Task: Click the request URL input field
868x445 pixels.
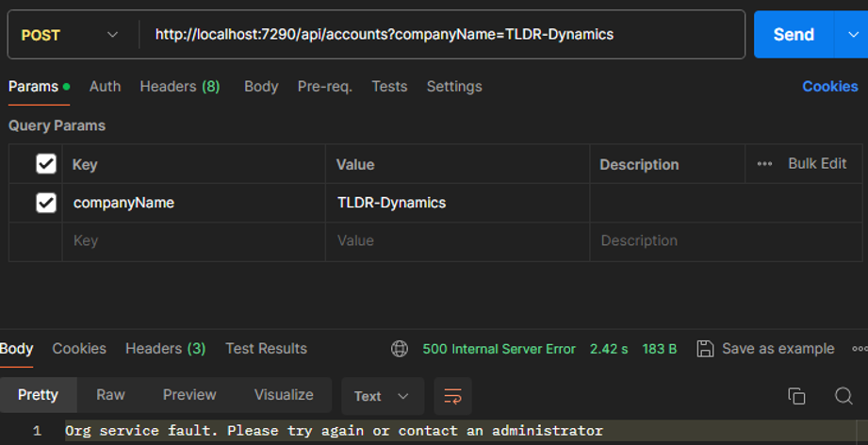Action: tap(443, 35)
